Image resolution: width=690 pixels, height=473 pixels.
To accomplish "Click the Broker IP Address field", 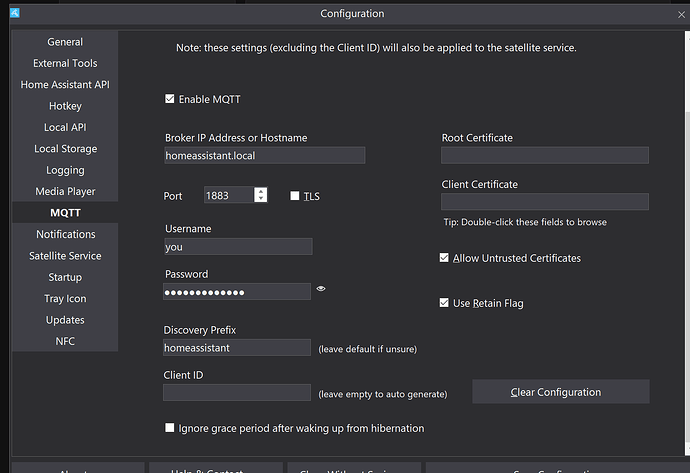I will [264, 156].
